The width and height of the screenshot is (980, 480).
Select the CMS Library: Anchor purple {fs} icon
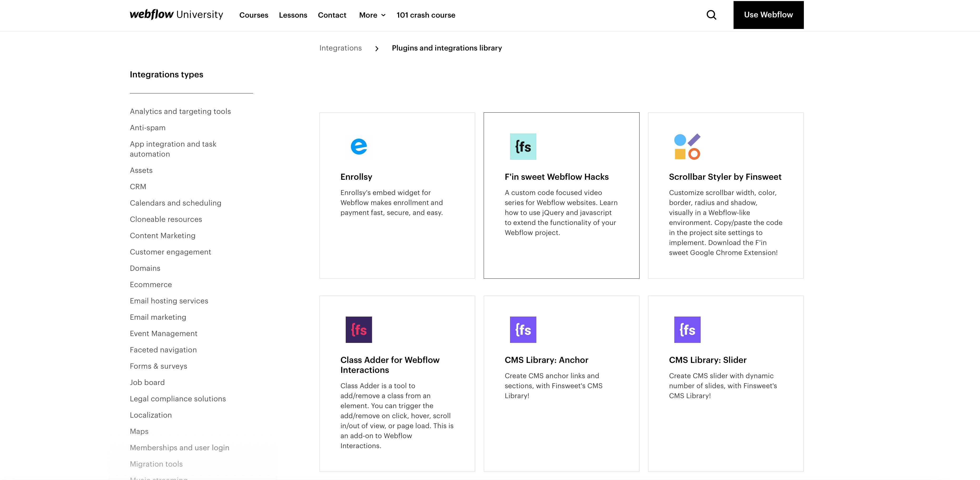click(523, 329)
